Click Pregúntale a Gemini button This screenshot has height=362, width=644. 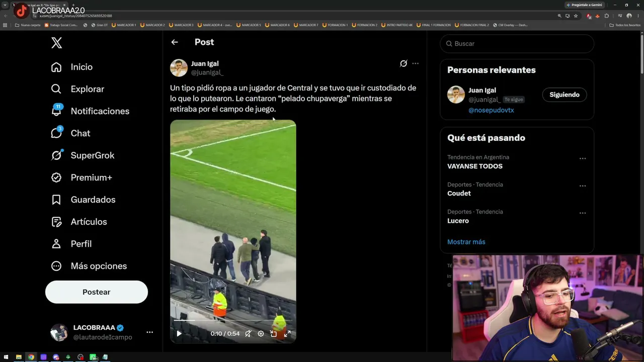[584, 5]
